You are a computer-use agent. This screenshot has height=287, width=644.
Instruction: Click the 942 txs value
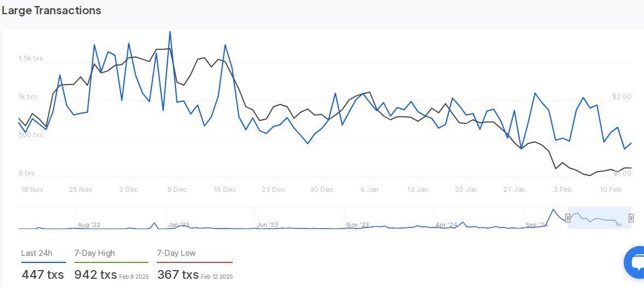click(x=96, y=274)
